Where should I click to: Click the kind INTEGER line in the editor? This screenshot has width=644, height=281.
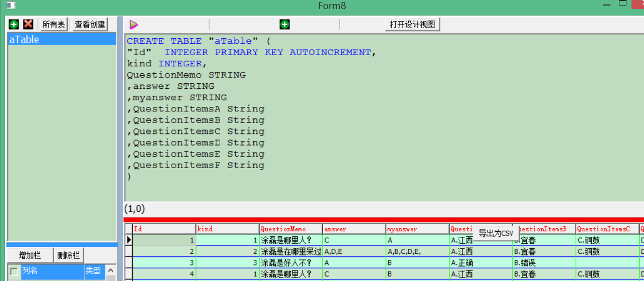click(x=167, y=64)
